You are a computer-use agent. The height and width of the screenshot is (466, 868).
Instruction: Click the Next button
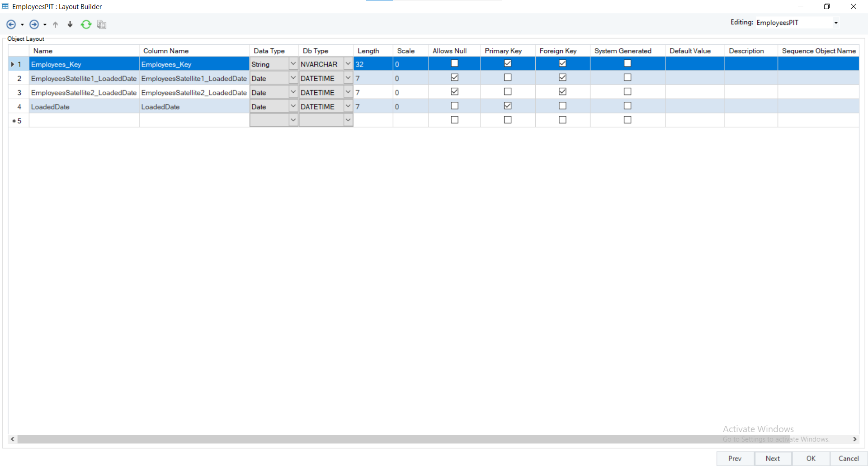click(x=773, y=458)
